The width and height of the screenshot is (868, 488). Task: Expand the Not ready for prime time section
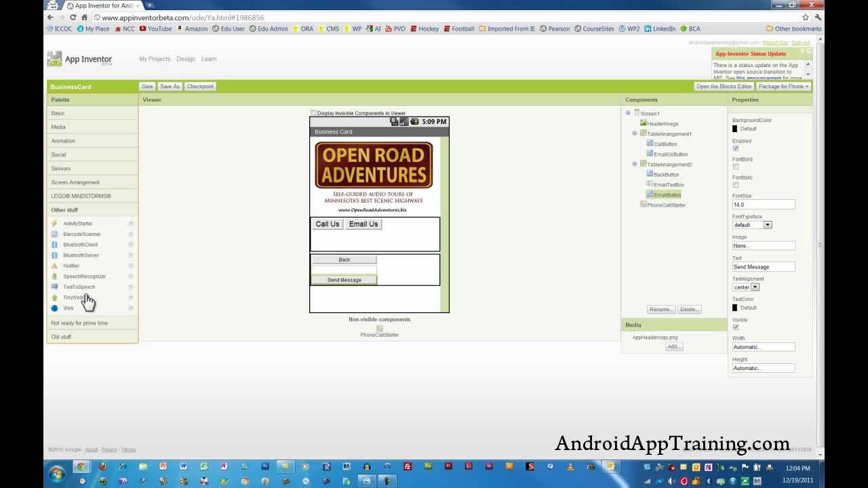click(92, 323)
